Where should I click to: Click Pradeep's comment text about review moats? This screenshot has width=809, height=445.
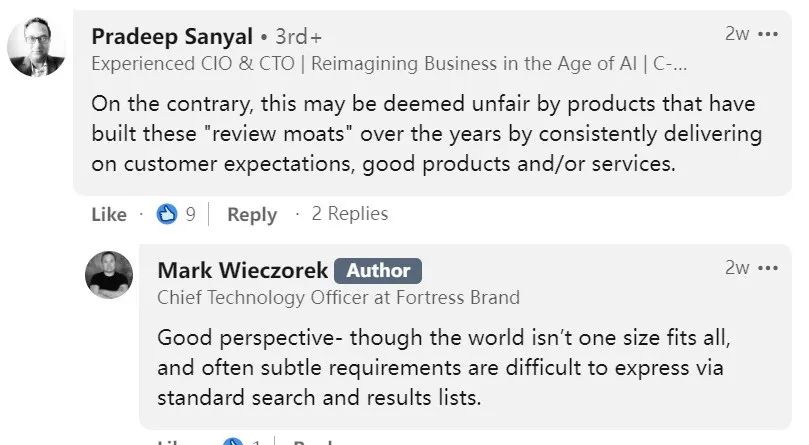pyautogui.click(x=425, y=133)
